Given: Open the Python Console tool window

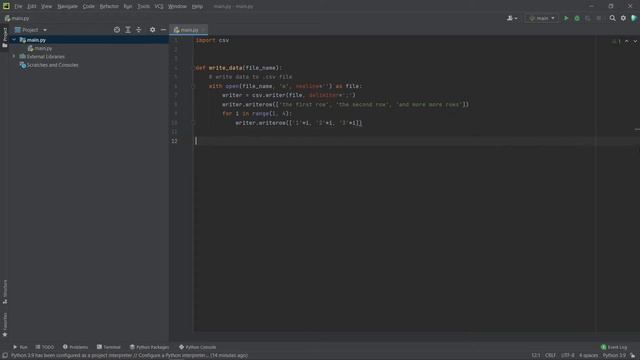Looking at the screenshot, I should click(x=198, y=347).
